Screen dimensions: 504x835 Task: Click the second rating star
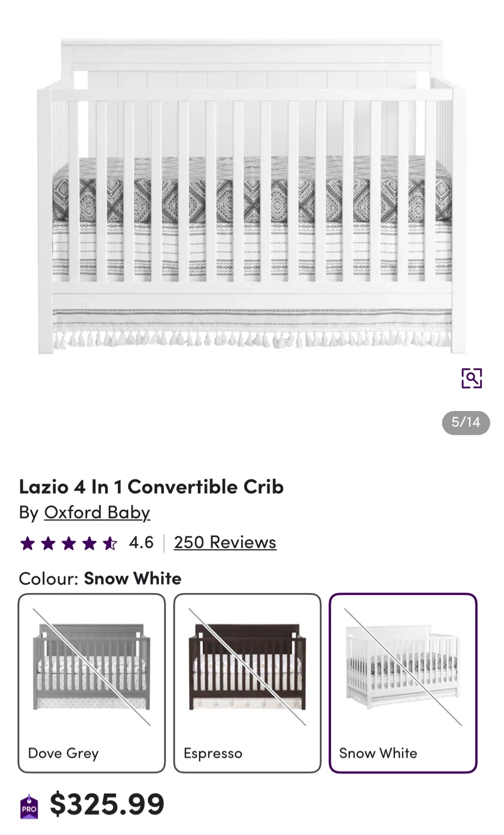(x=48, y=543)
